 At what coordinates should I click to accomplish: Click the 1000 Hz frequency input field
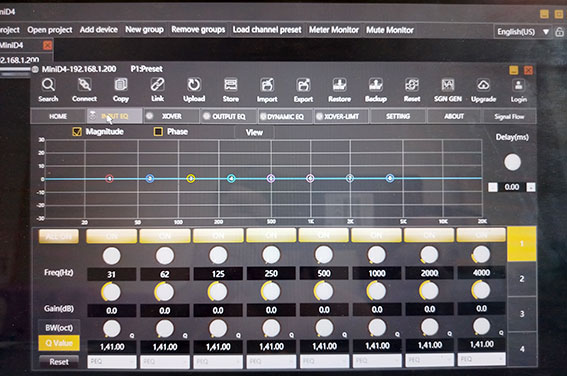(x=377, y=273)
